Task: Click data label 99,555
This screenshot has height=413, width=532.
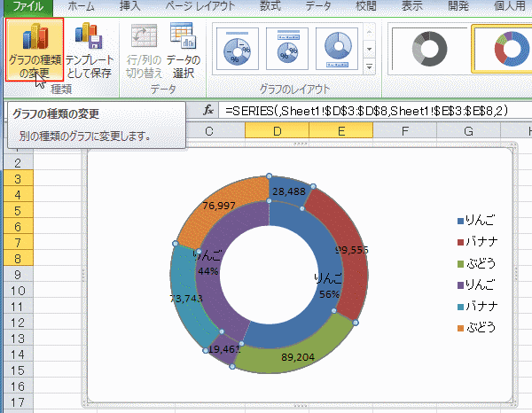Action: (x=352, y=250)
